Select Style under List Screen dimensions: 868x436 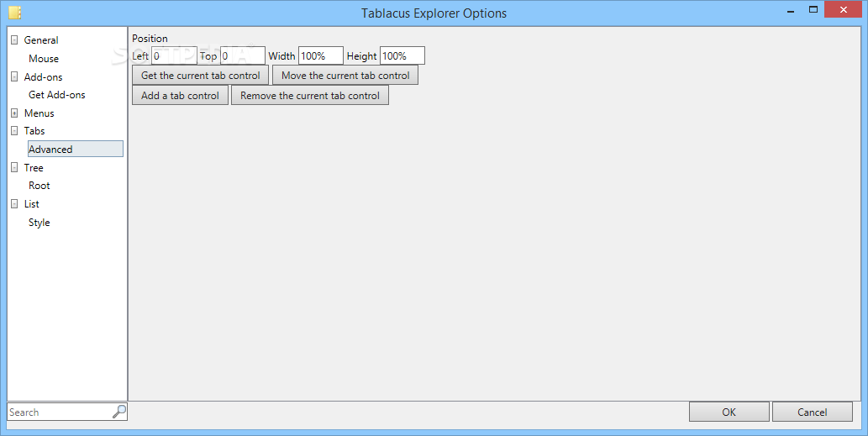(39, 223)
